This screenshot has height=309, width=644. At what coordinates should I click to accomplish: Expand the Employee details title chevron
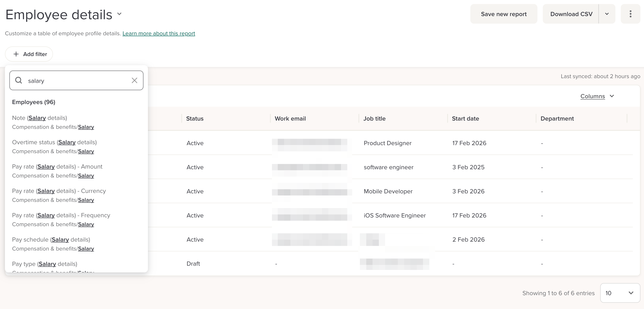click(x=120, y=14)
